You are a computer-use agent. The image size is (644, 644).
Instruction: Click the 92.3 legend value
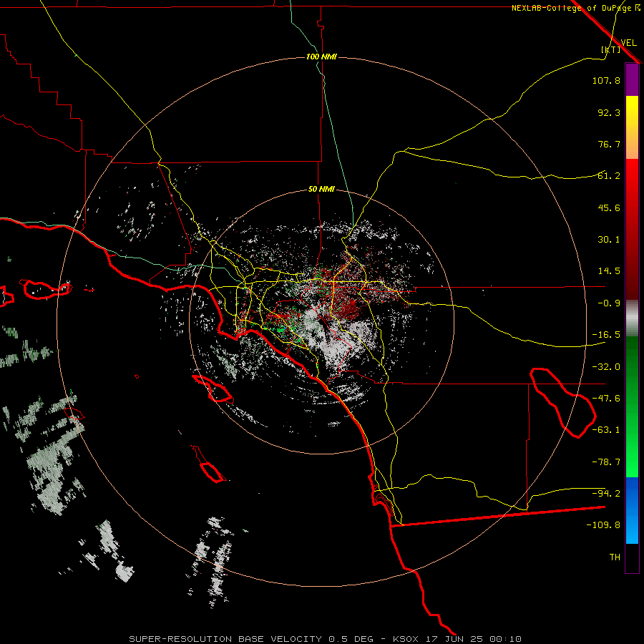coord(609,112)
